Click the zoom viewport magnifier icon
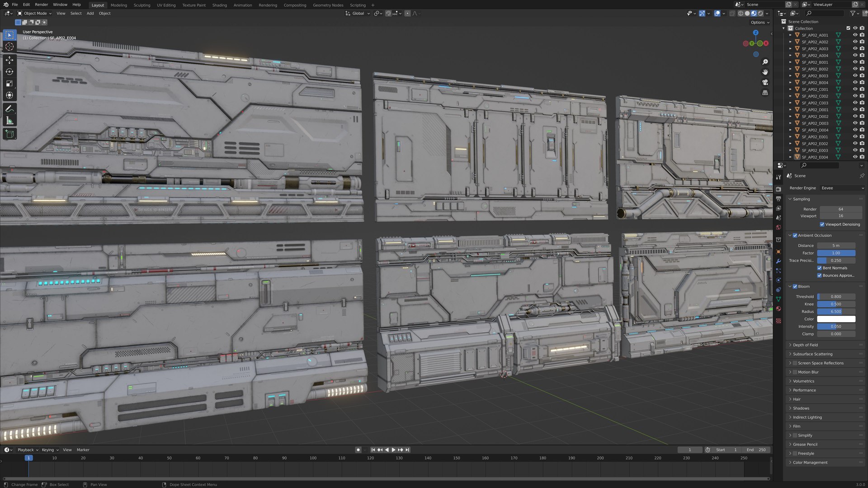This screenshot has width=868, height=488. pyautogui.click(x=765, y=62)
